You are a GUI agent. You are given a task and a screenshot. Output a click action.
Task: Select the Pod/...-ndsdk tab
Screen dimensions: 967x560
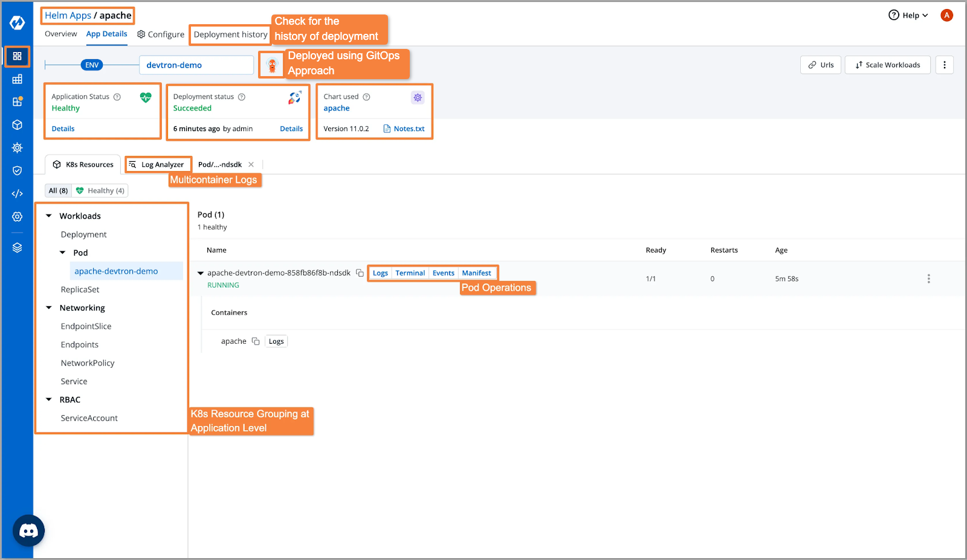[220, 164]
